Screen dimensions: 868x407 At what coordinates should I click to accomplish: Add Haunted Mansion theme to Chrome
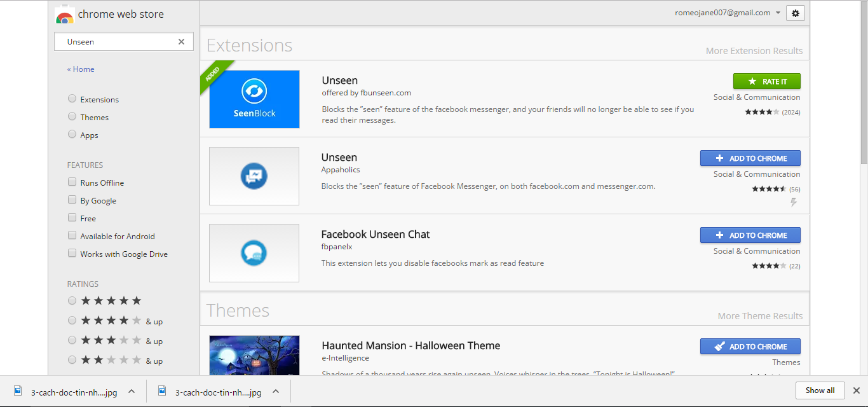750,347
